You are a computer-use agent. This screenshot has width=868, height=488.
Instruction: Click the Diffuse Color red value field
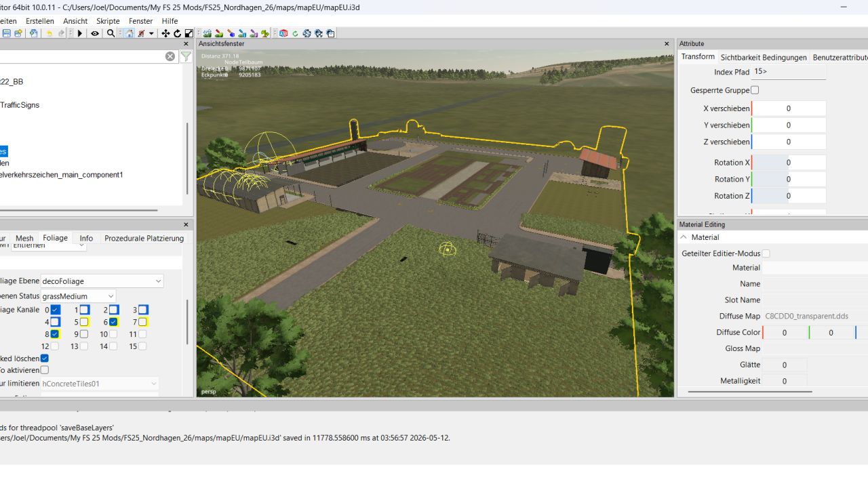[785, 332]
